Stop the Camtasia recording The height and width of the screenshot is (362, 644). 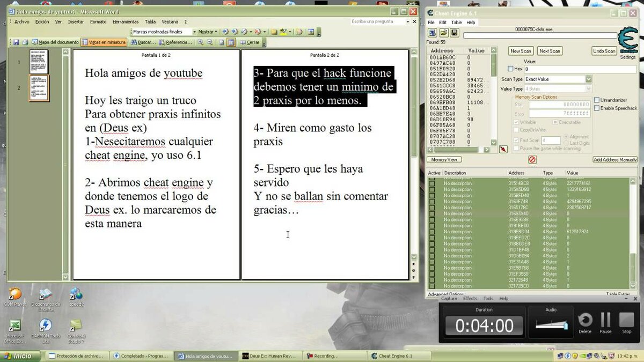point(626,323)
